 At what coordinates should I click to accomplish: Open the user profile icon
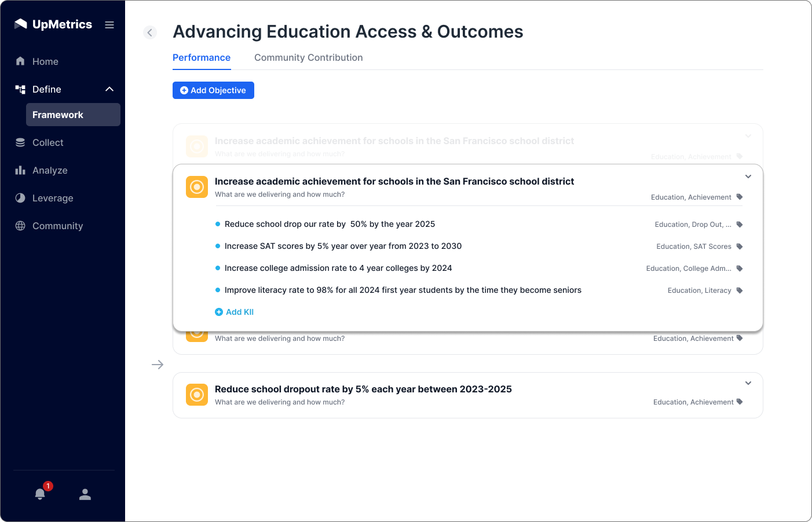[85, 494]
